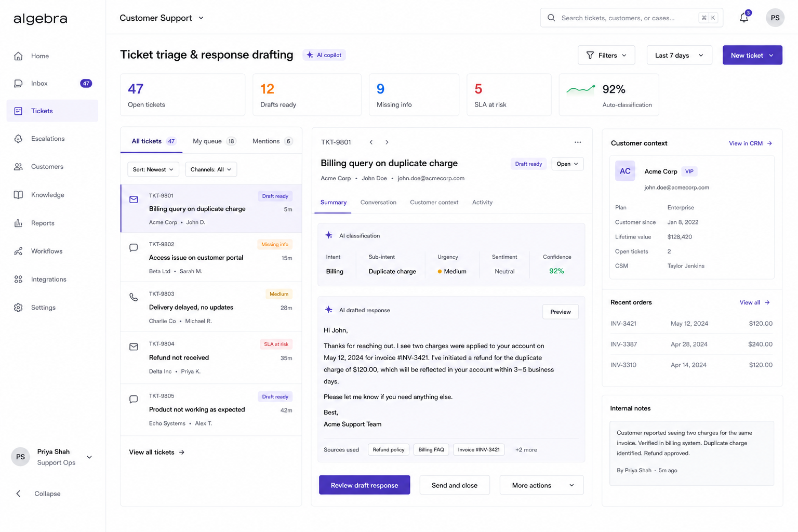Click the Inbox sidebar icon
The width and height of the screenshot is (798, 532).
pyautogui.click(x=18, y=83)
